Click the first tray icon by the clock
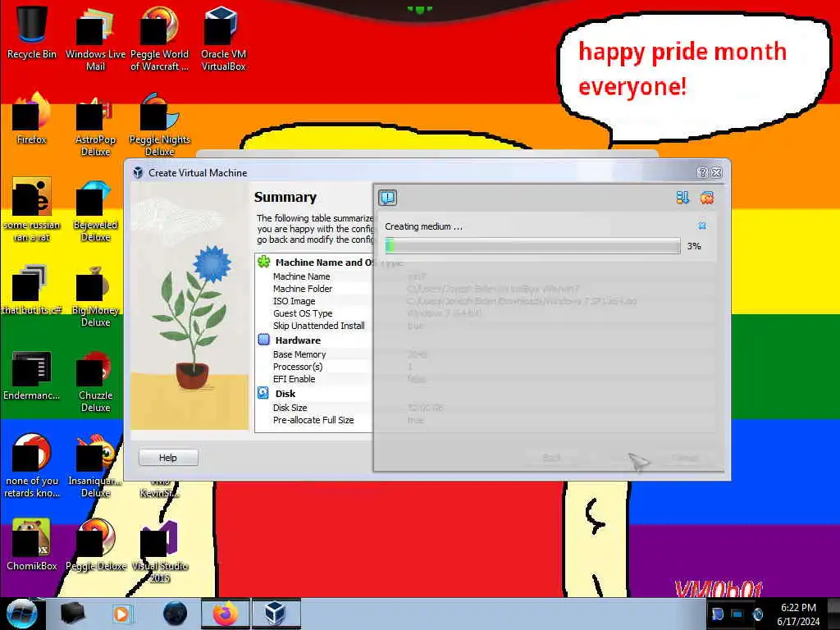Image resolution: width=840 pixels, height=630 pixels. 717,614
